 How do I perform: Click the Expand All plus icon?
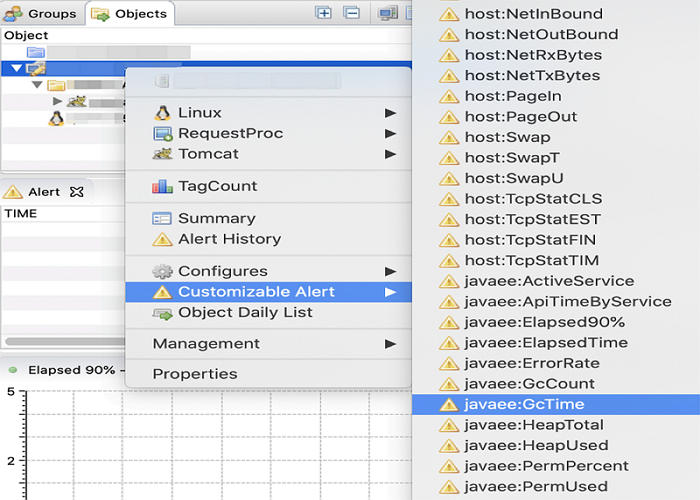tap(323, 13)
